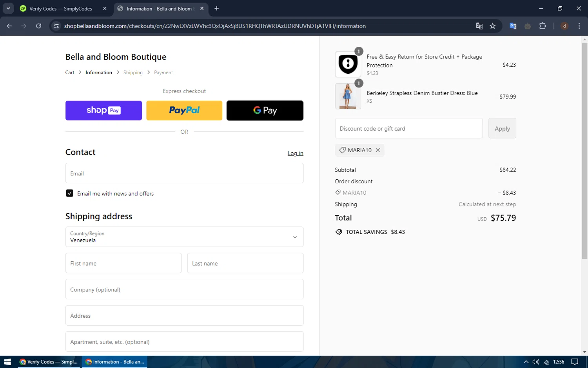The width and height of the screenshot is (588, 368).
Task: Click the $75.79 total amount
Action: pos(503,218)
